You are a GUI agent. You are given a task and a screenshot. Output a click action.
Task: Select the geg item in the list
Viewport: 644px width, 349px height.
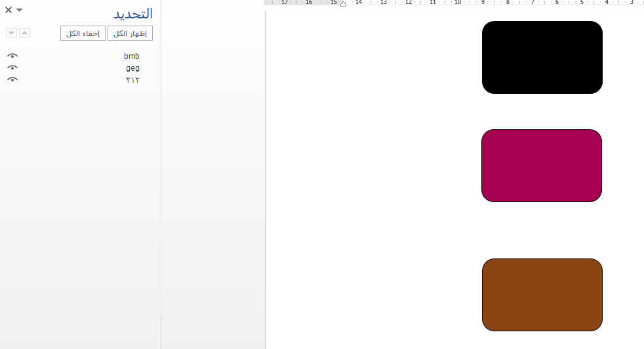point(132,68)
